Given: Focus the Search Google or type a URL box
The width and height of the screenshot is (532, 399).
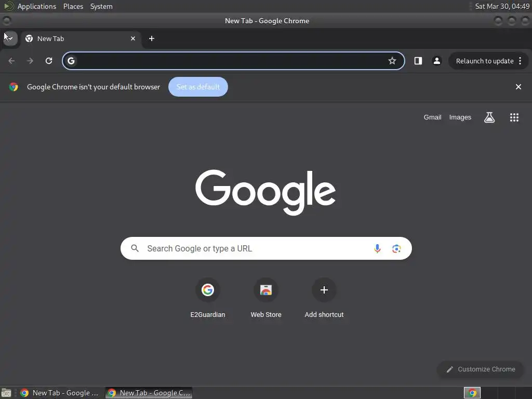Looking at the screenshot, I should click(x=266, y=248).
